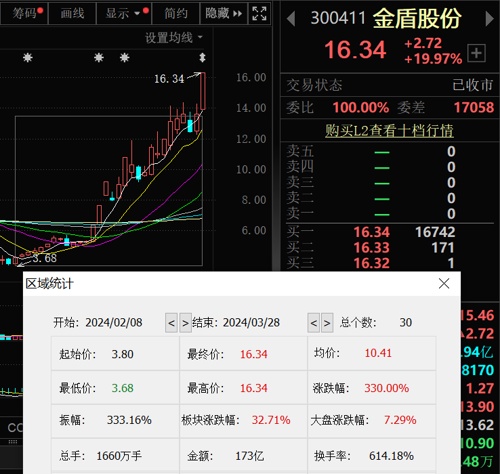Click the up-down arrow marker on chart
Screen dimensions: 500x474
[202, 58]
